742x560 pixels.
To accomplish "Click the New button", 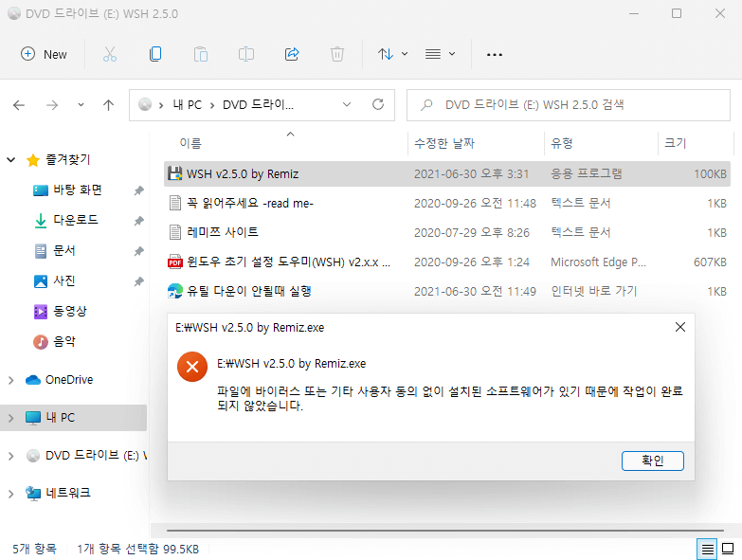I will point(44,54).
